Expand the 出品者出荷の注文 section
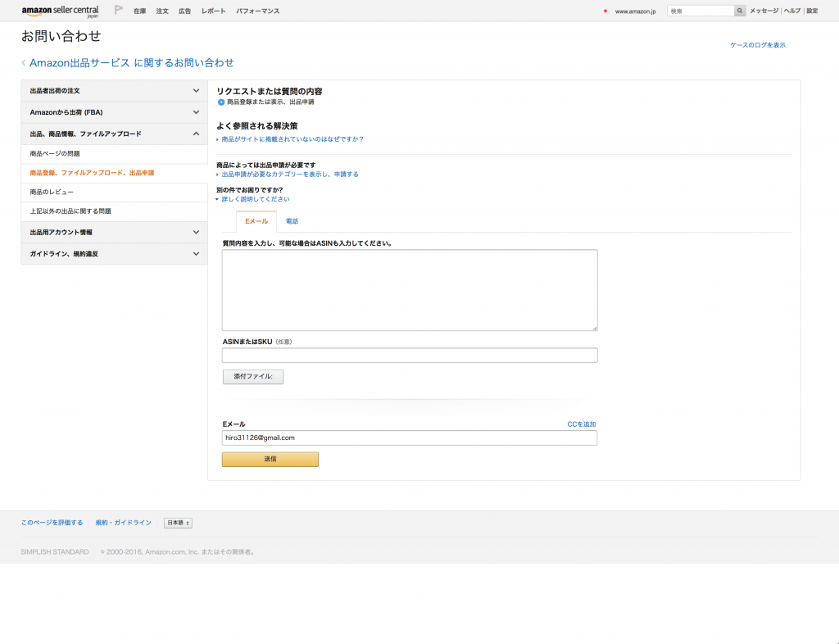The image size is (839, 644). (114, 91)
